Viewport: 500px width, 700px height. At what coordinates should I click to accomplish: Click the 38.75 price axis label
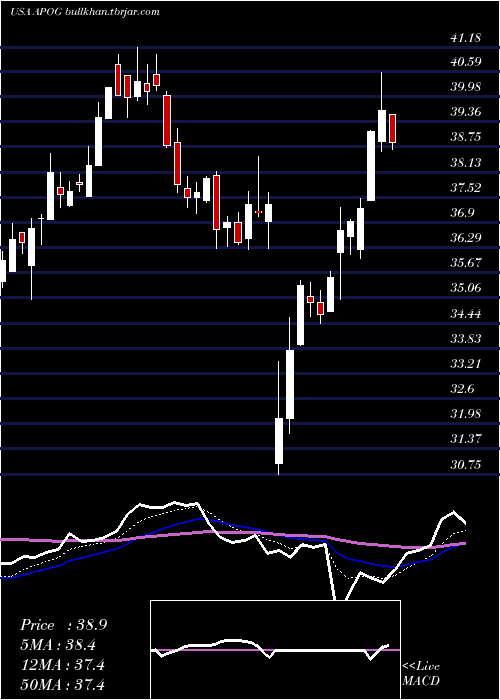point(466,137)
